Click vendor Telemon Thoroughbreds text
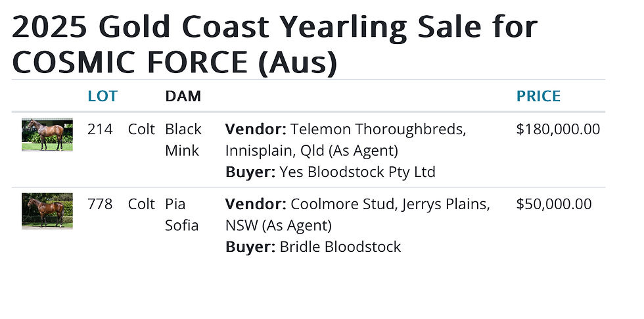644x319 pixels. tap(377, 129)
